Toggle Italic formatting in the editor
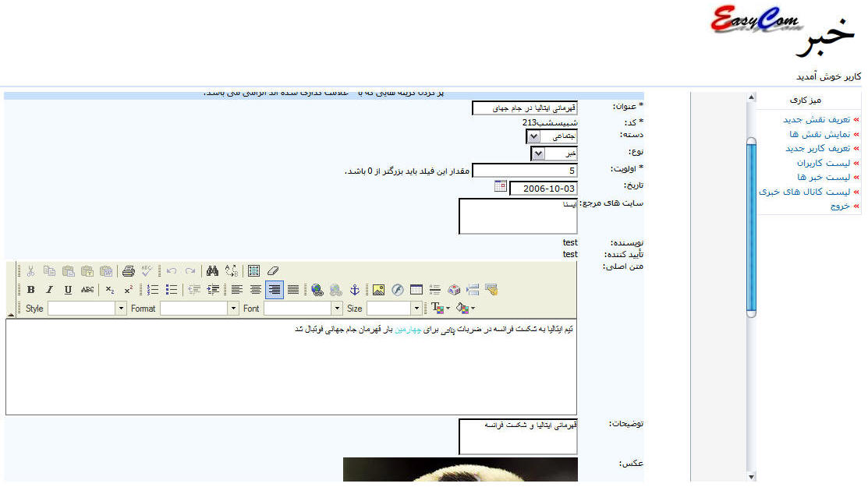 click(x=49, y=290)
